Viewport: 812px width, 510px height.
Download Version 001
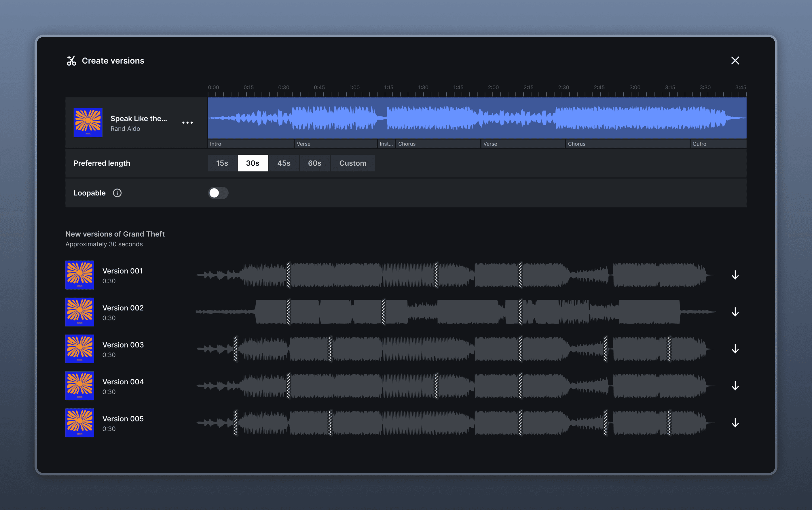tap(735, 275)
